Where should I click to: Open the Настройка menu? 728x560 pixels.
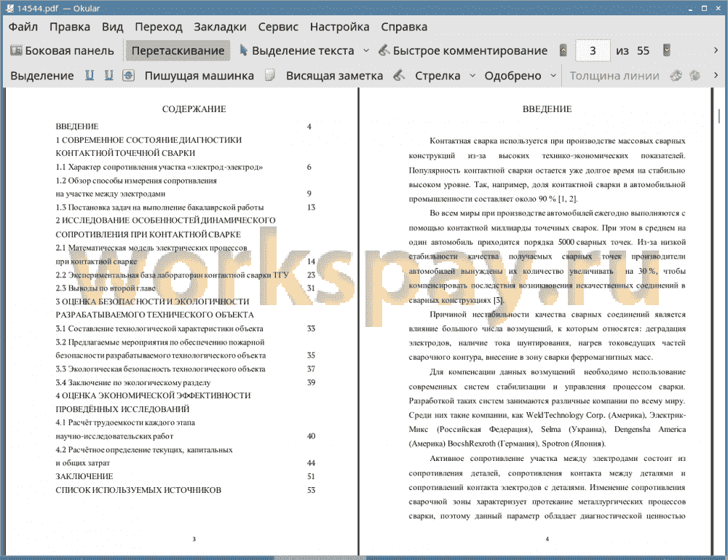click(x=339, y=27)
